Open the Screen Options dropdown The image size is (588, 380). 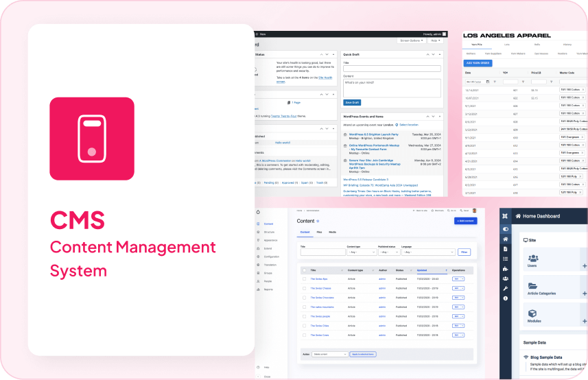click(x=411, y=40)
